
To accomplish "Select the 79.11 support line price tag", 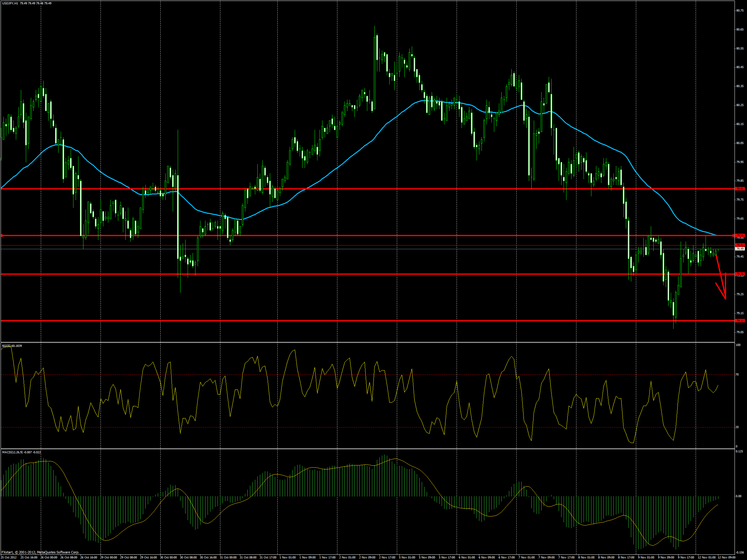I will click(740, 320).
